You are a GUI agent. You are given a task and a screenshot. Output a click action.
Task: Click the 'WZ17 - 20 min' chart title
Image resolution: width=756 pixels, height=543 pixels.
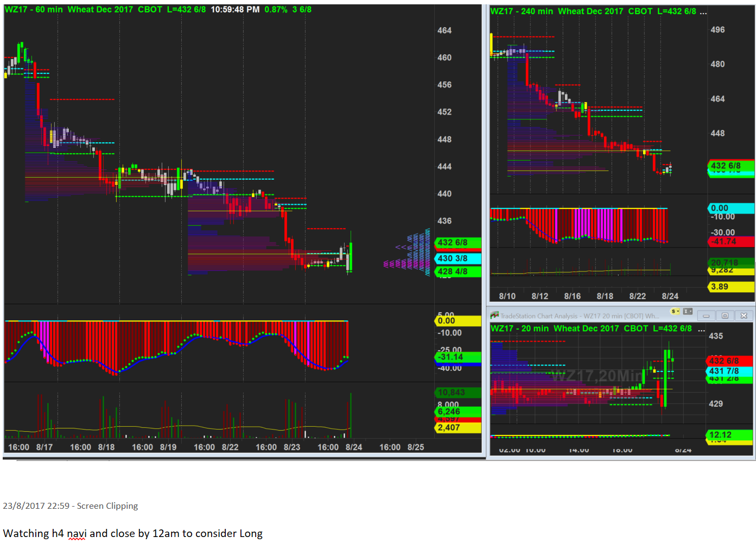click(x=519, y=329)
